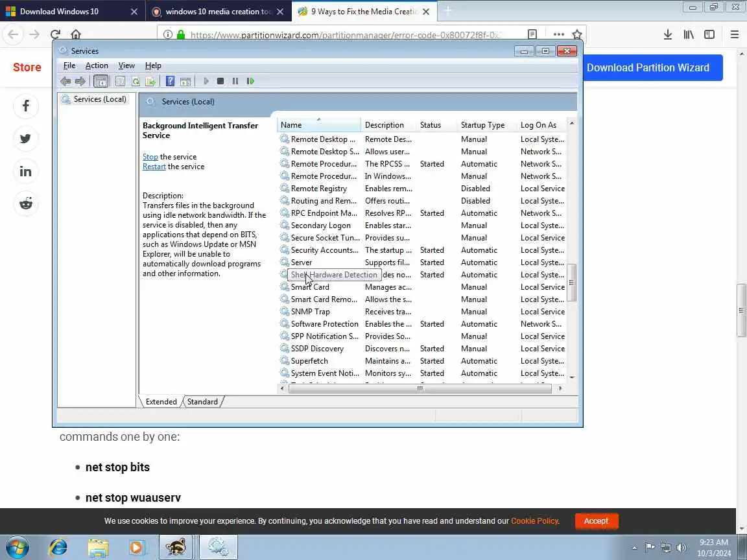Click Restart the service link
The image size is (747, 560).
coord(154,167)
